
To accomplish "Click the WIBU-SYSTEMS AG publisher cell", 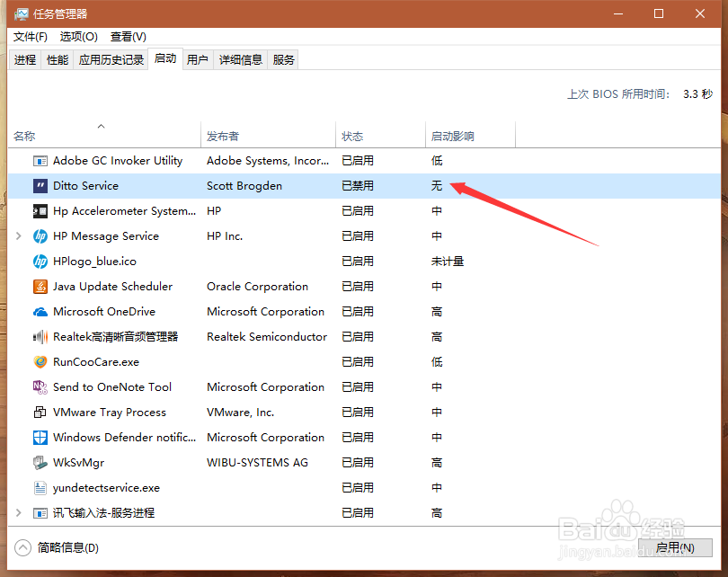I will point(257,462).
